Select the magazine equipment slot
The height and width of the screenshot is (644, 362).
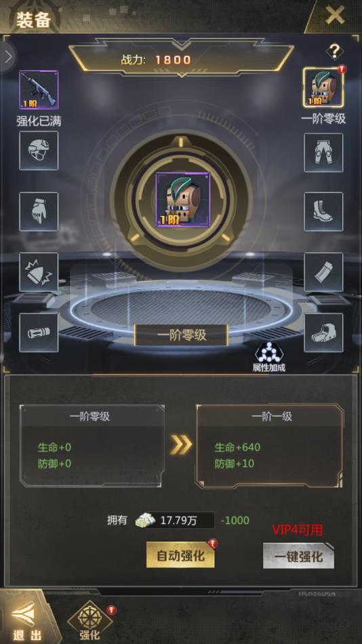(x=323, y=272)
